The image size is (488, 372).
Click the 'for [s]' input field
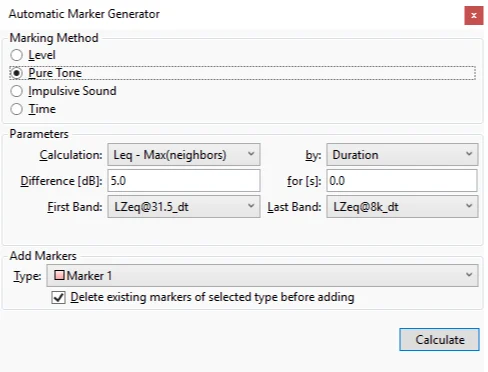pos(402,181)
